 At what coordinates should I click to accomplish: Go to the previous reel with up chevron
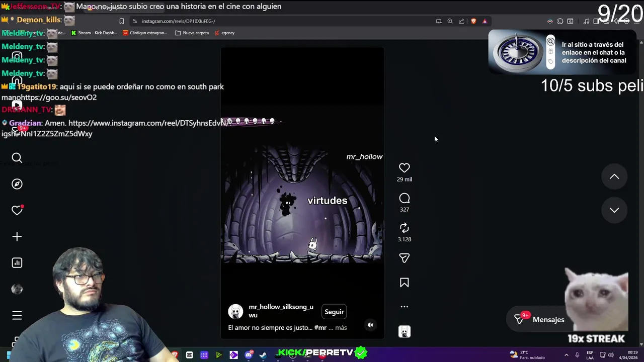pos(614,176)
